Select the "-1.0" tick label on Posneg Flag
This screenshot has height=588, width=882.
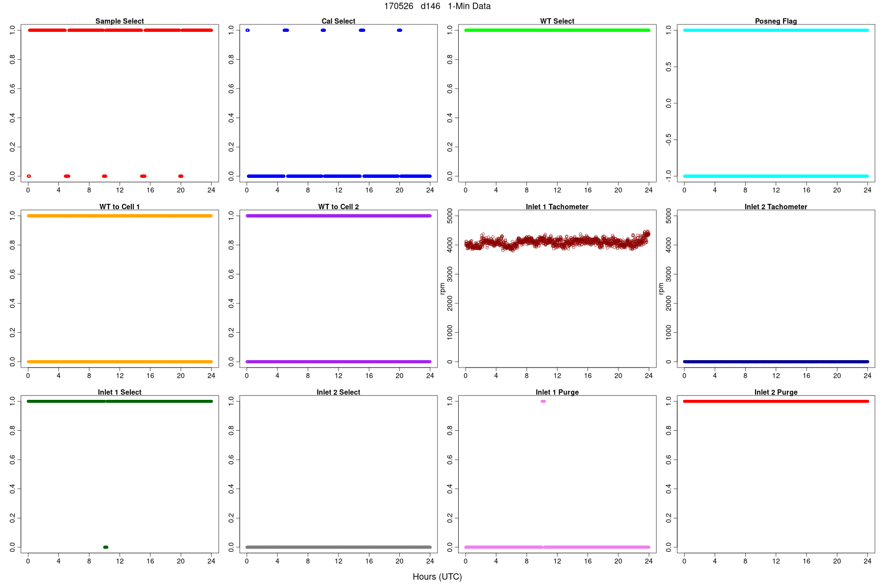coord(669,176)
